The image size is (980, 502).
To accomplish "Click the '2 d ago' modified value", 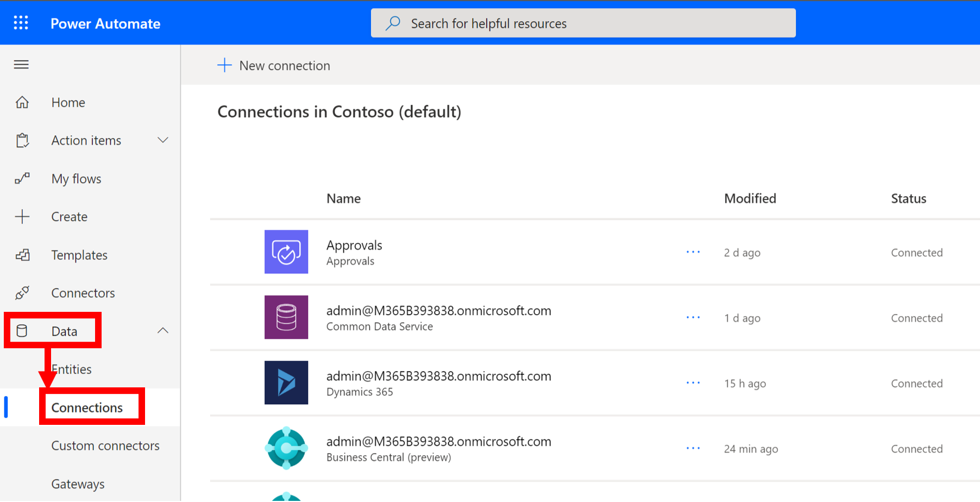I will (742, 253).
